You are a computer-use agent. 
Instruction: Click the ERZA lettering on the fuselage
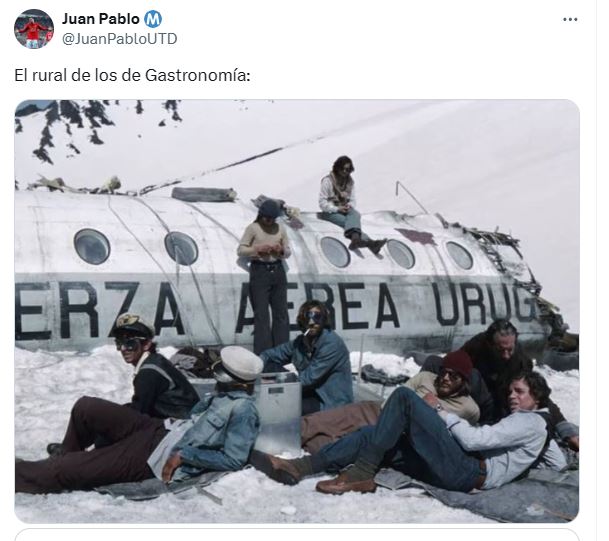[97, 311]
